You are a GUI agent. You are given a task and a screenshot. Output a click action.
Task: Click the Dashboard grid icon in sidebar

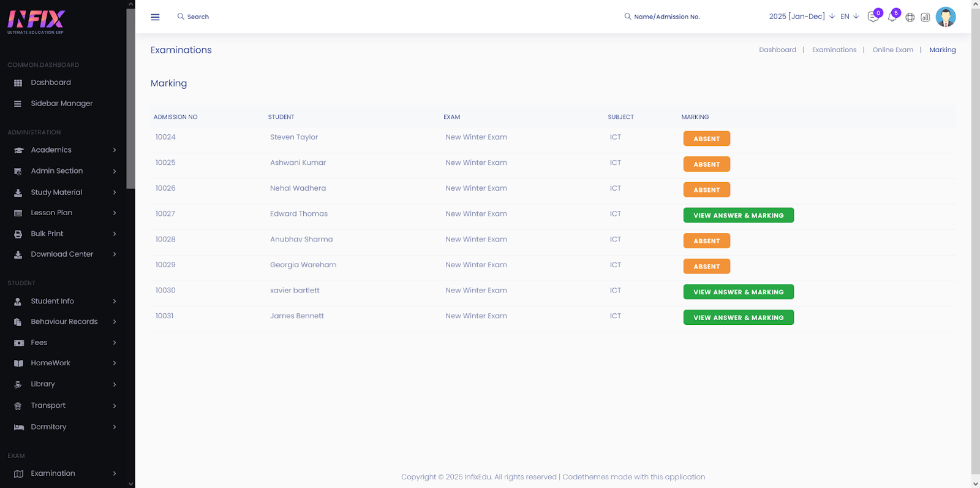coord(18,83)
